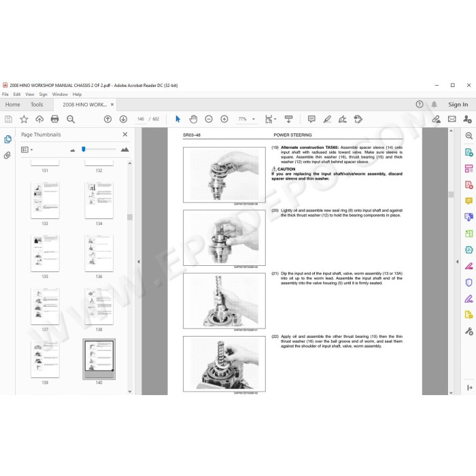Open the File menu
476x476 pixels.
point(5,95)
